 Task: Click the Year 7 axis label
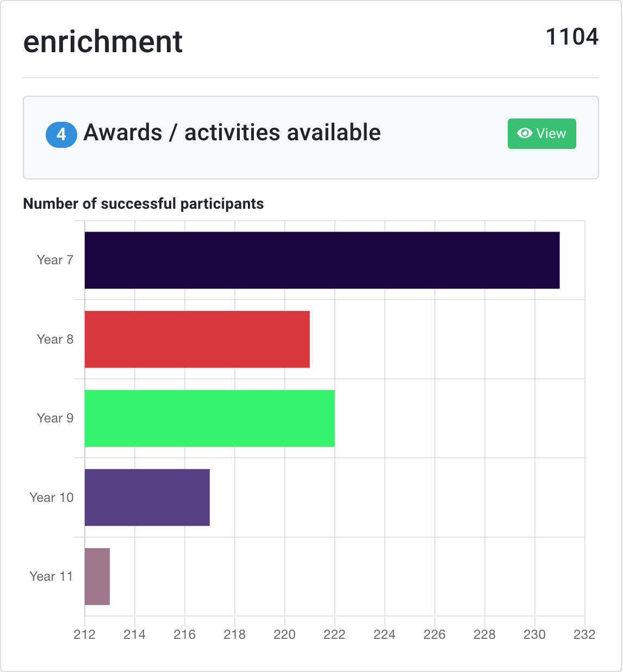pos(55,260)
